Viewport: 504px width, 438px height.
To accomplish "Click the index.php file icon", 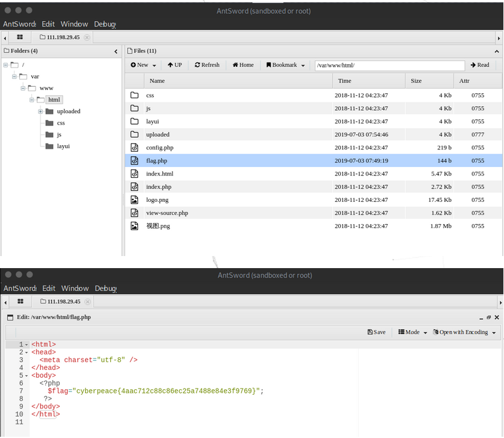I will point(134,187).
